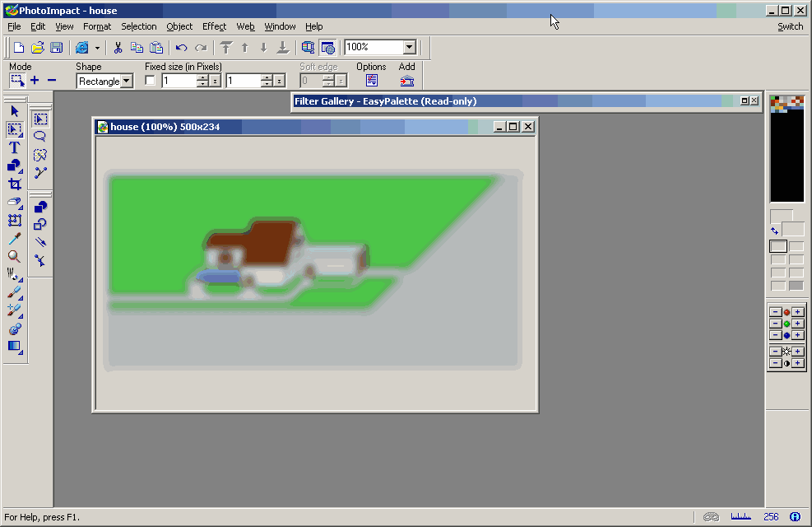This screenshot has height=527, width=812.
Task: Enable the Fixed size checkbox
Action: click(x=151, y=81)
